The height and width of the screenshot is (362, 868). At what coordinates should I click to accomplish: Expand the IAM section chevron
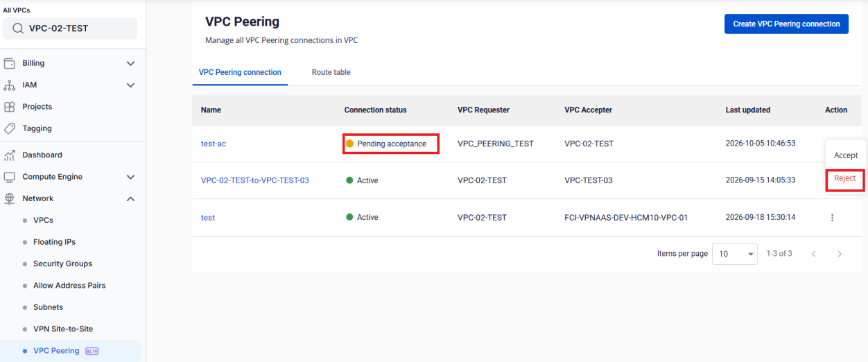pos(130,85)
